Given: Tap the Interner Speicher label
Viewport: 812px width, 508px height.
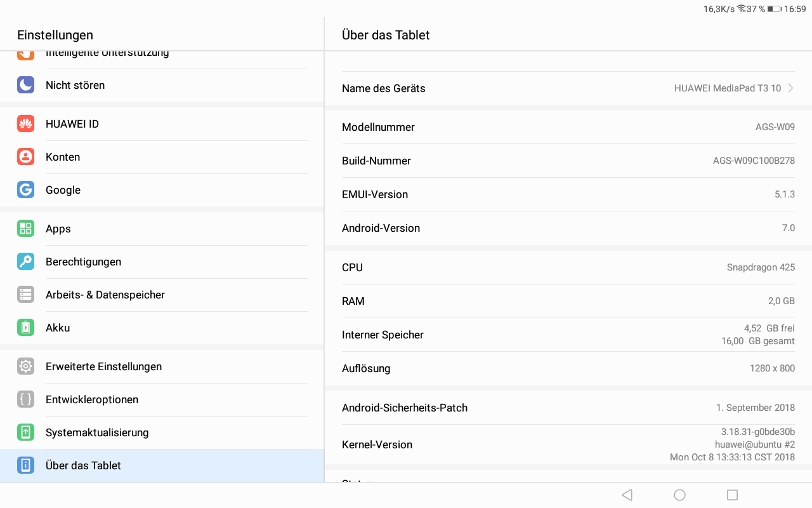Looking at the screenshot, I should pos(383,335).
